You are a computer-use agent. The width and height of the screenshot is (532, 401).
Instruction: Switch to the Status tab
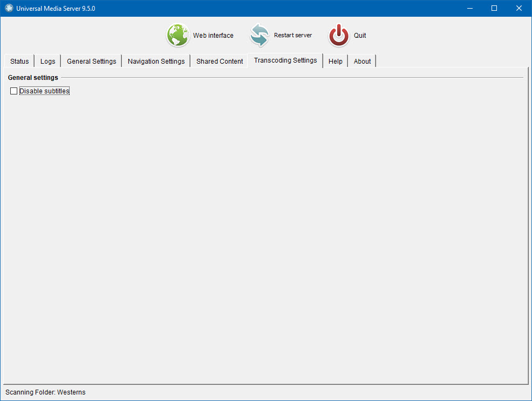(19, 61)
